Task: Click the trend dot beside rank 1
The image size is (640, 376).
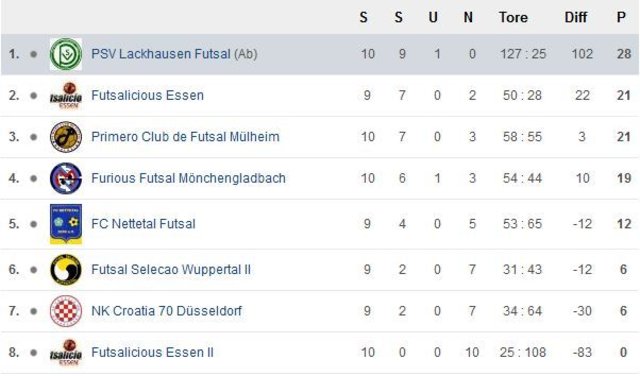Action: [x=33, y=54]
